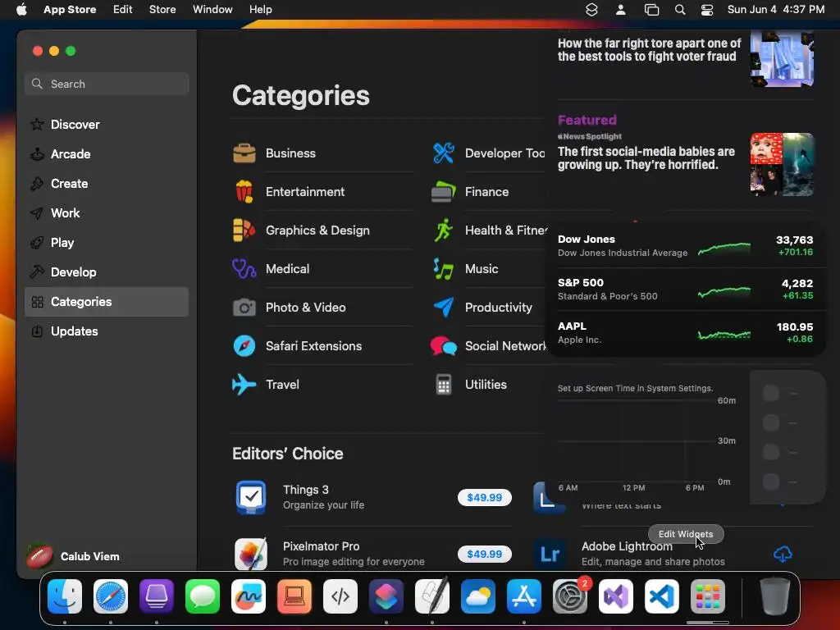
Task: Select the Health & Fitness runner icon
Action: [444, 231]
